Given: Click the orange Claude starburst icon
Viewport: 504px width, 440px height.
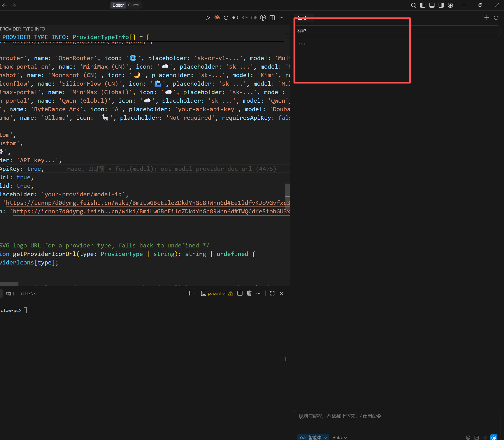Looking at the screenshot, I should tap(217, 18).
